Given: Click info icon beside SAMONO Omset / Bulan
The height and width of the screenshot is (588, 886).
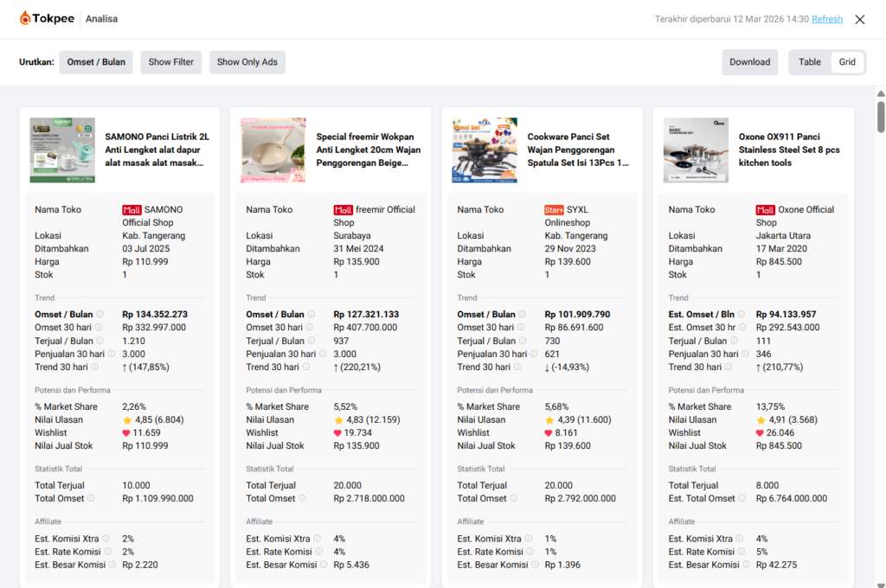Looking at the screenshot, I should tap(100, 315).
